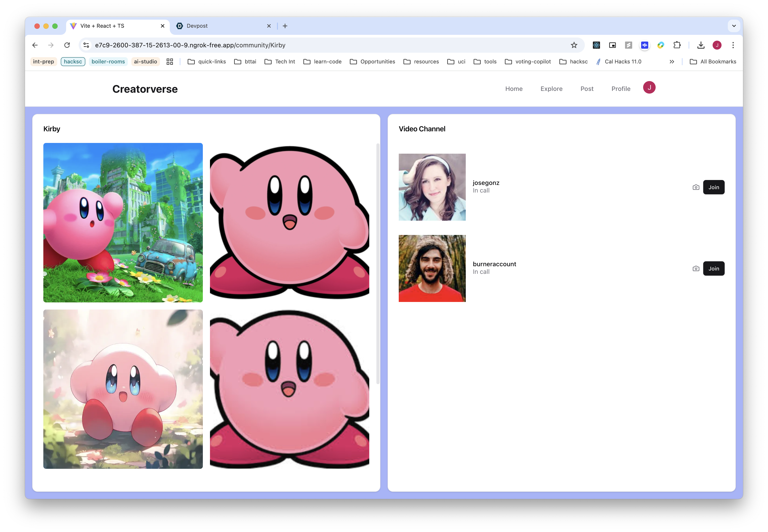Click the J avatar in Creatorverse navbar
This screenshot has height=532, width=768.
649,88
